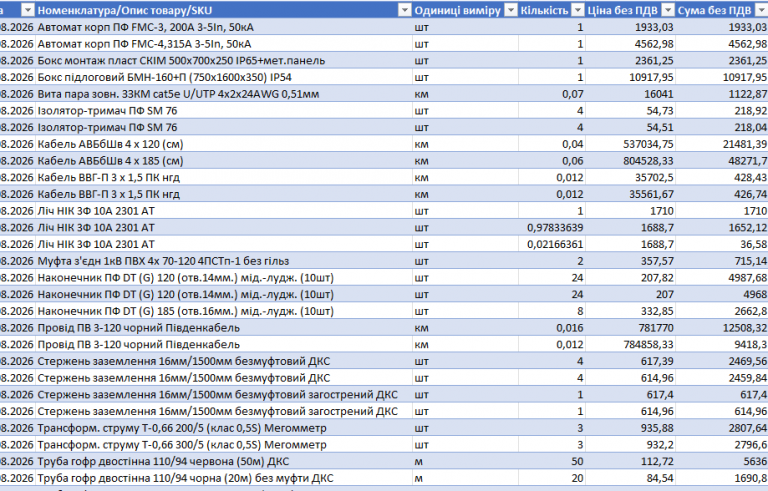
Task: Select the Кількість header cell
Action: point(552,10)
